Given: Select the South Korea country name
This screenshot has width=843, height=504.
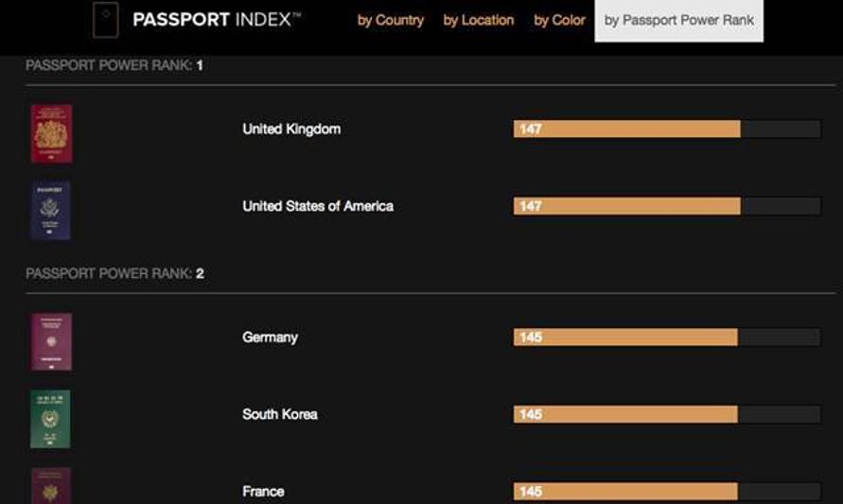Looking at the screenshot, I should click(x=280, y=414).
